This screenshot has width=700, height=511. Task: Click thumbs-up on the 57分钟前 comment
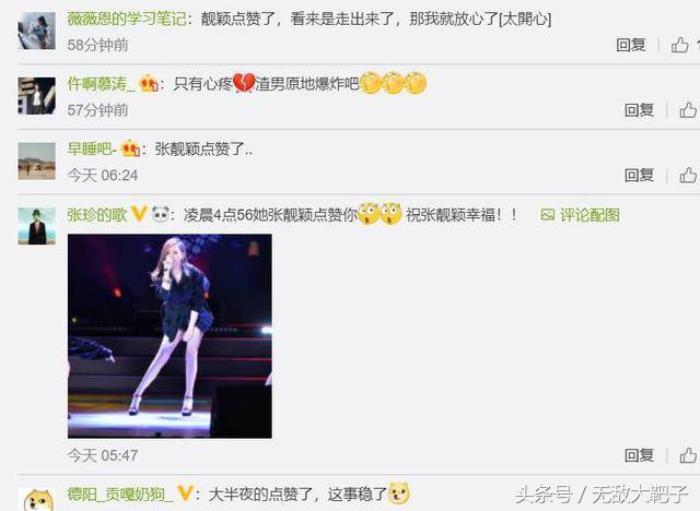pos(688,110)
